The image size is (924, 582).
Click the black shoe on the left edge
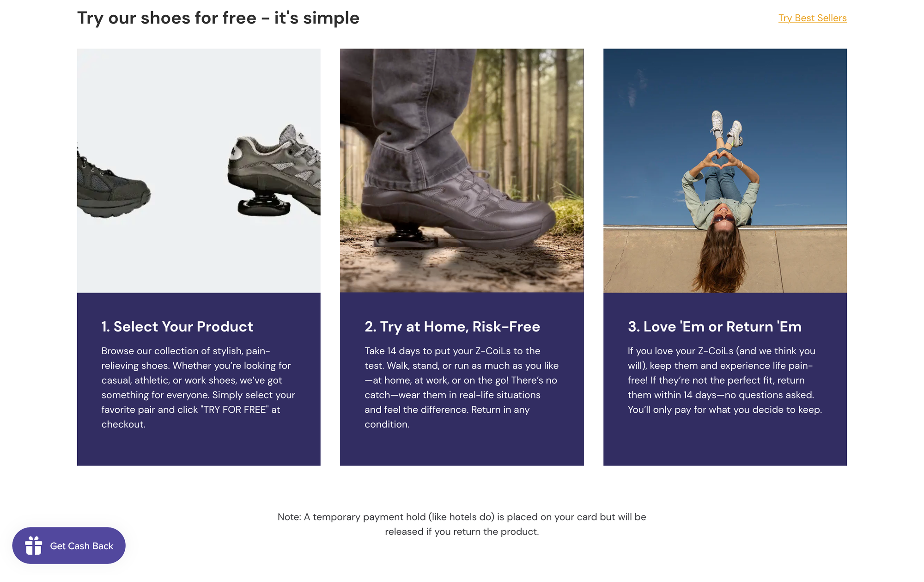coord(113,185)
